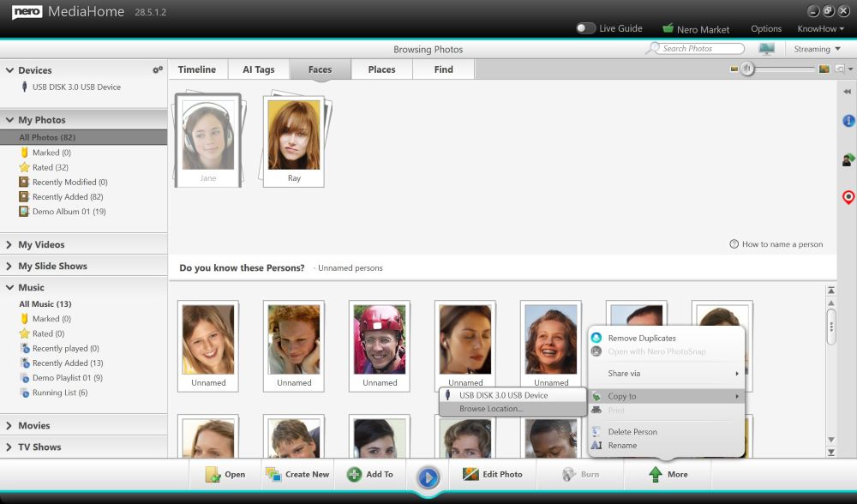
Task: Click the blue Play button
Action: coord(428,477)
